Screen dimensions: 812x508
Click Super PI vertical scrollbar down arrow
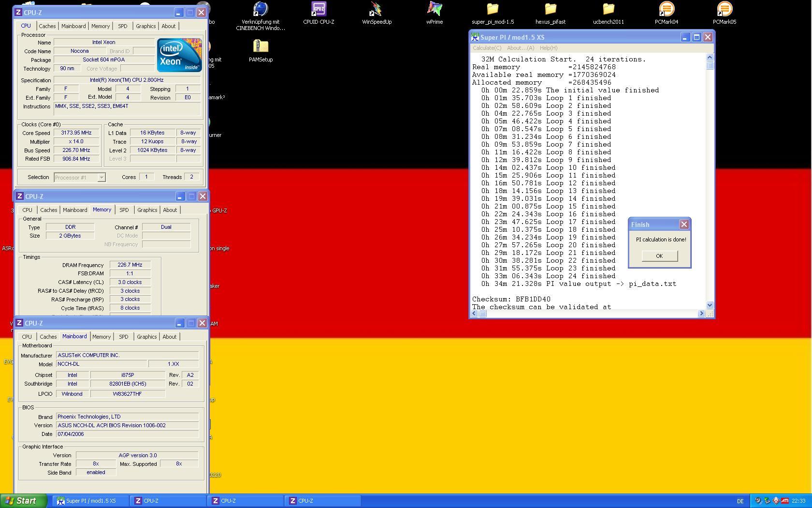710,305
